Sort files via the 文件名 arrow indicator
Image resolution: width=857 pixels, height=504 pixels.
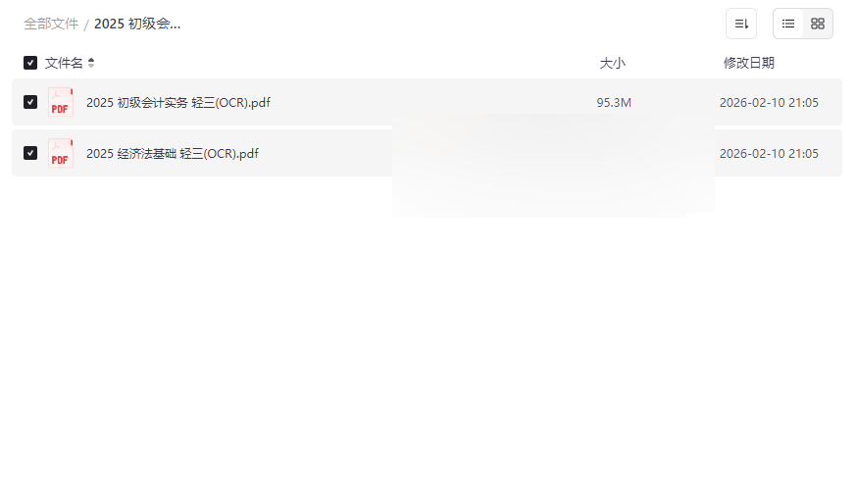(x=91, y=63)
